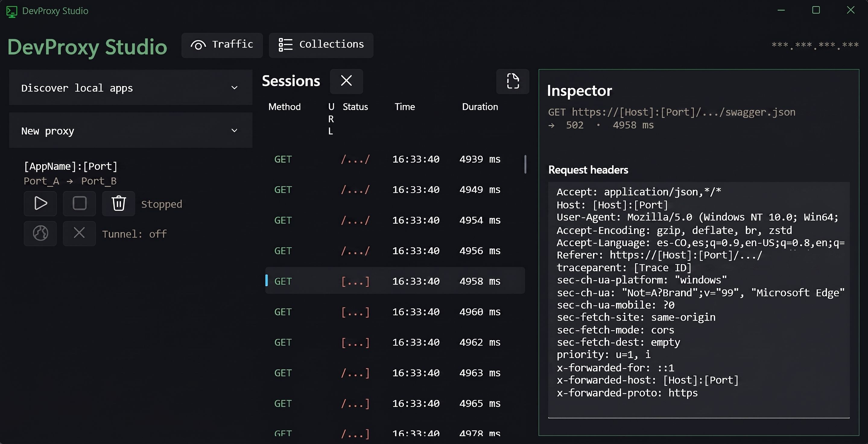Screen dimensions: 868x444
Task: Start the proxy with the play button
Action: (x=40, y=204)
